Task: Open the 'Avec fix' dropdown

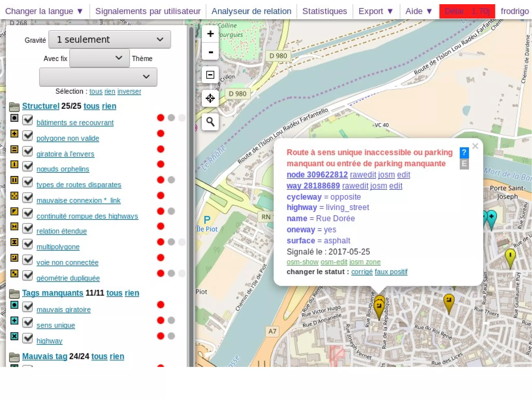Action: pyautogui.click(x=99, y=58)
